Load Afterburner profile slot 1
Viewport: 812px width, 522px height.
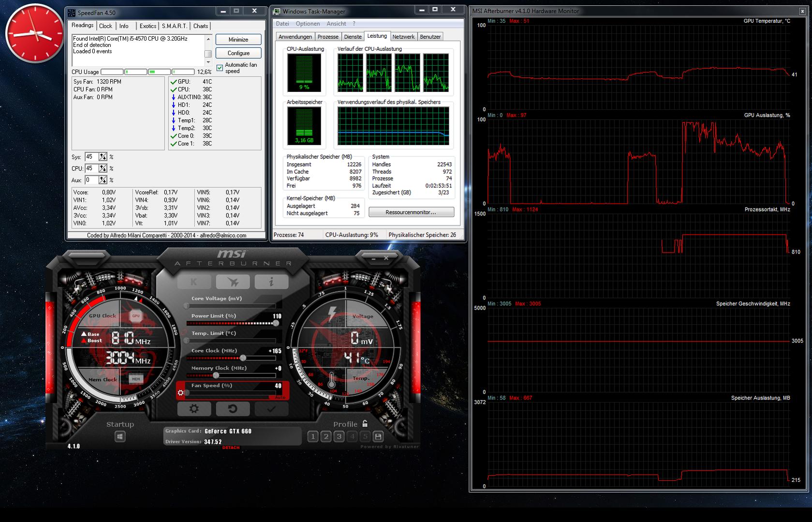(x=313, y=437)
